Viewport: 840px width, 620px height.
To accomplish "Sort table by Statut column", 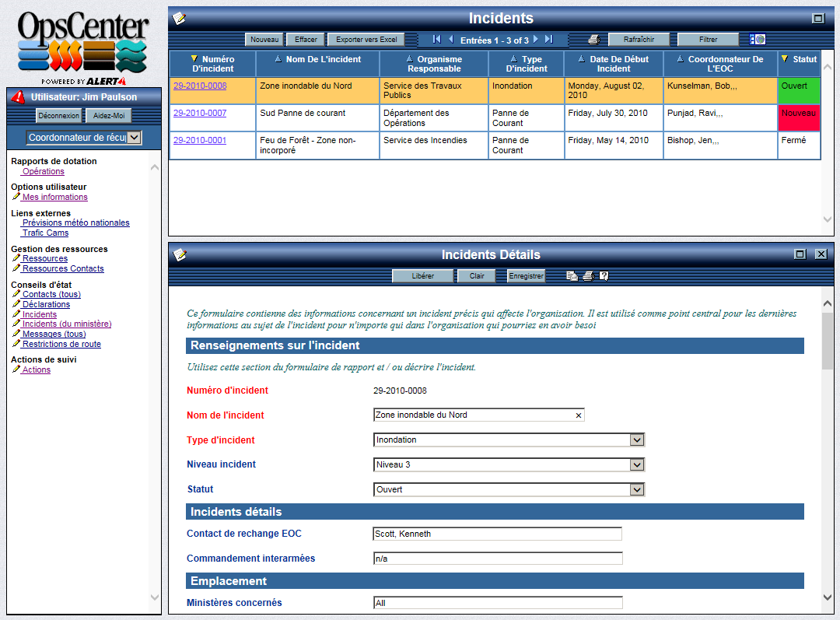I will [x=799, y=59].
